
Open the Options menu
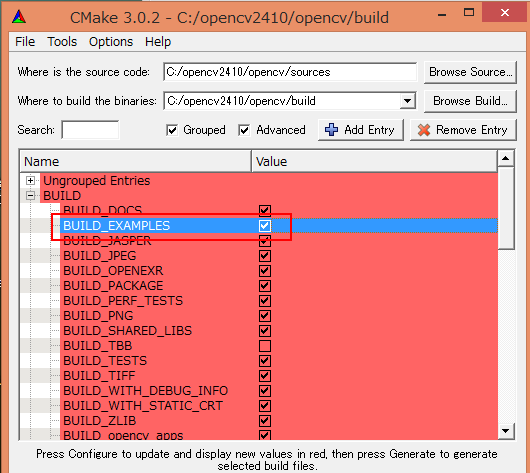pos(111,42)
